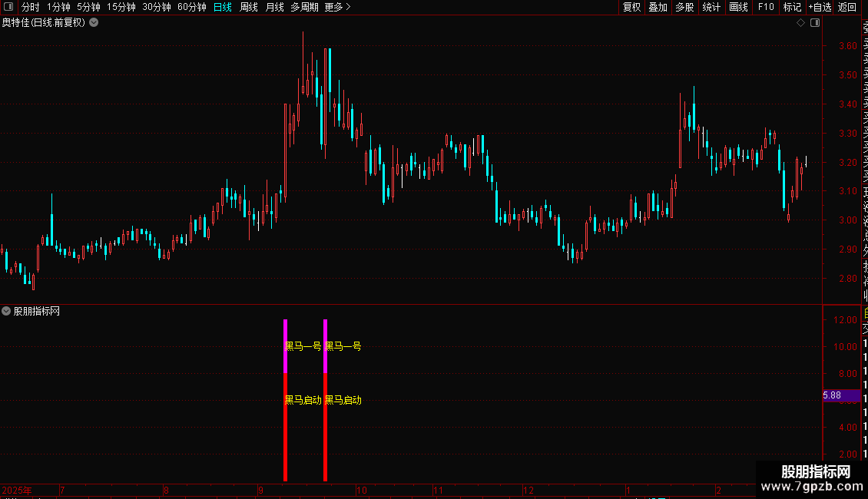Open the 统计 statistics tool
868x499 pixels.
pos(711,7)
